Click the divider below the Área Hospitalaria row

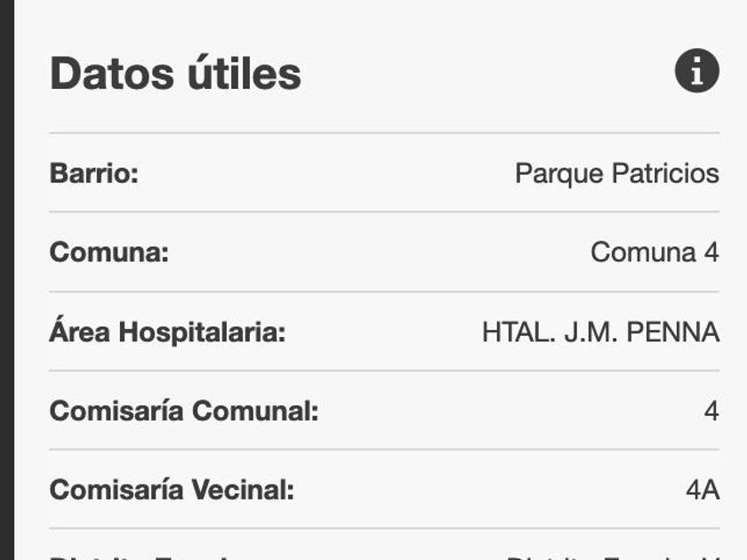pos(384,371)
